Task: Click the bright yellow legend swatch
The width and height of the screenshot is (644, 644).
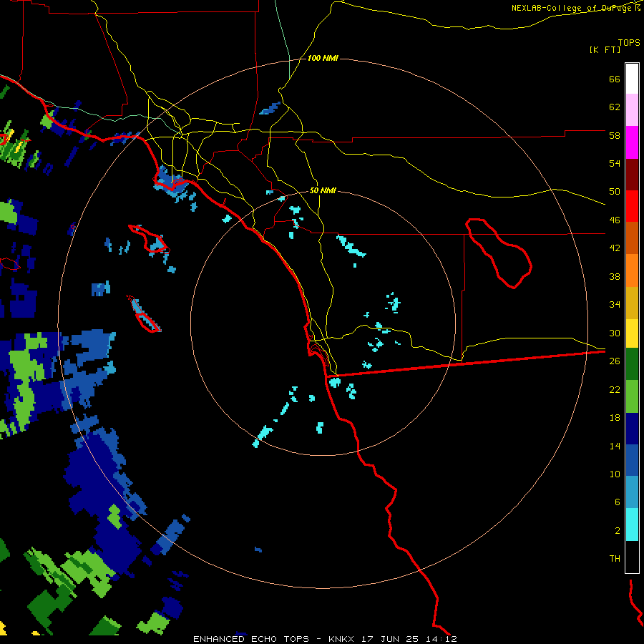Action: click(x=632, y=333)
